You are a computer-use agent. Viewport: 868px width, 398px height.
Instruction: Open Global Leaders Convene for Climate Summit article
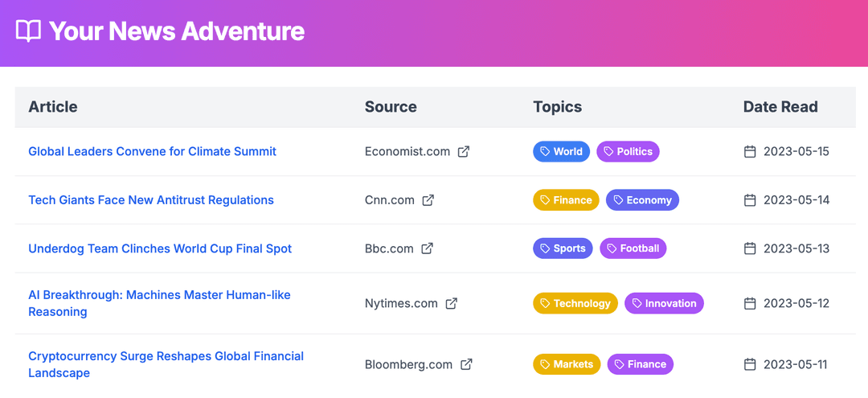[152, 152]
